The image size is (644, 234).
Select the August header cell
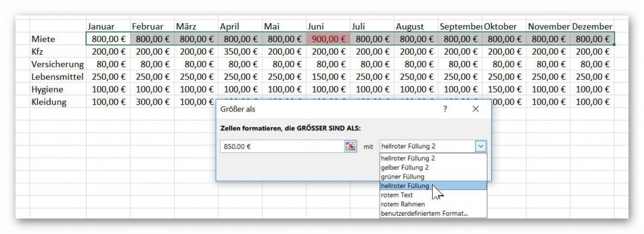(x=416, y=26)
